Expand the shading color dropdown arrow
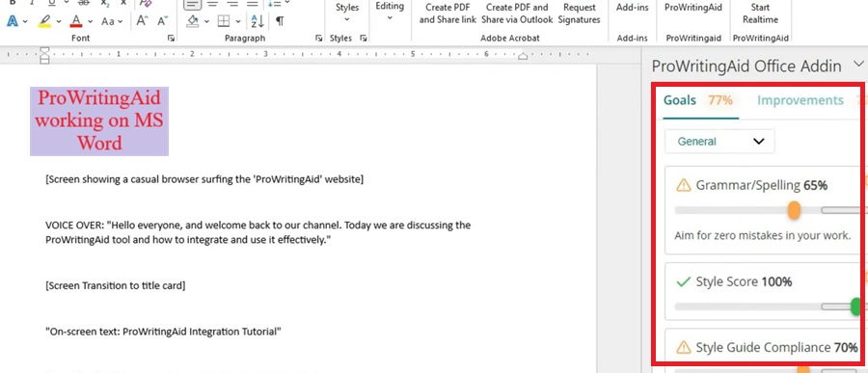This screenshot has height=373, width=868. 206,22
